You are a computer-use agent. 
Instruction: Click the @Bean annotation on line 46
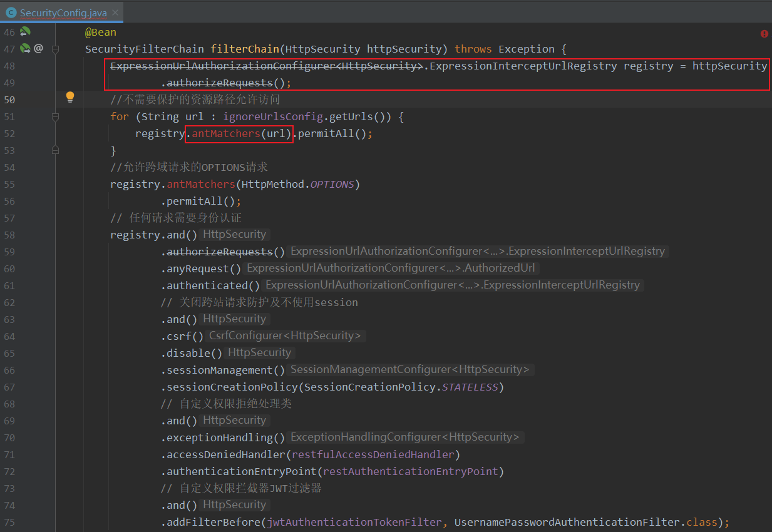(x=101, y=32)
